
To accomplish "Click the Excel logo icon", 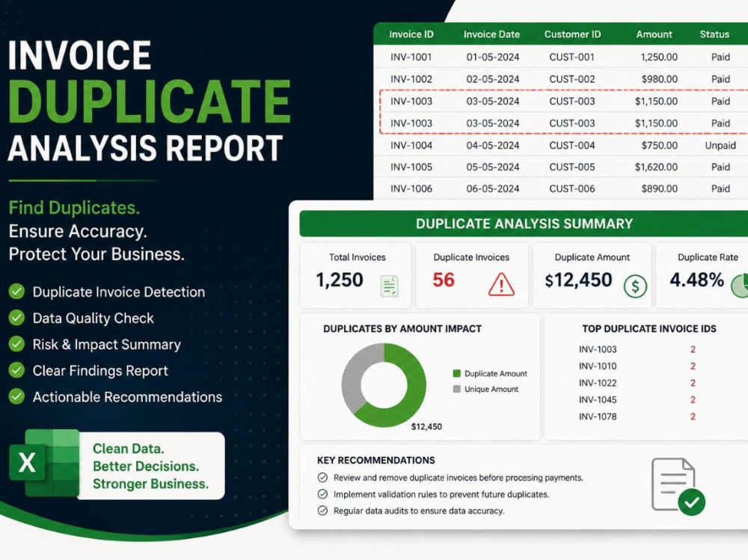I will [44, 463].
